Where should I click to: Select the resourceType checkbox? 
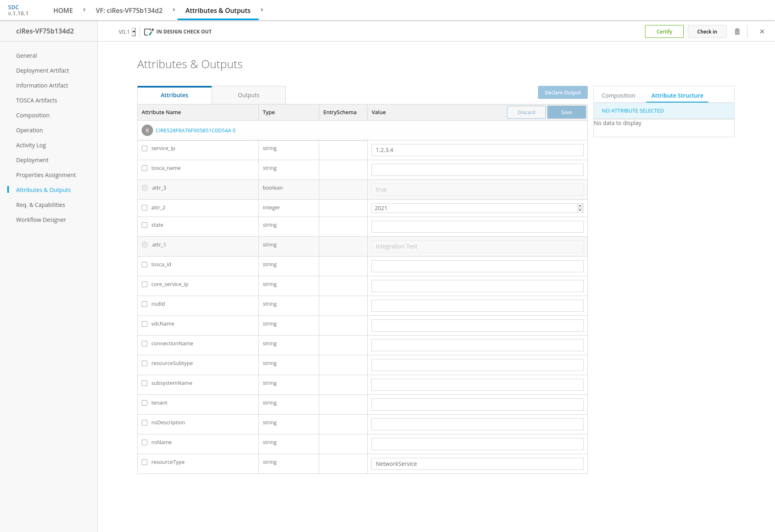145,462
